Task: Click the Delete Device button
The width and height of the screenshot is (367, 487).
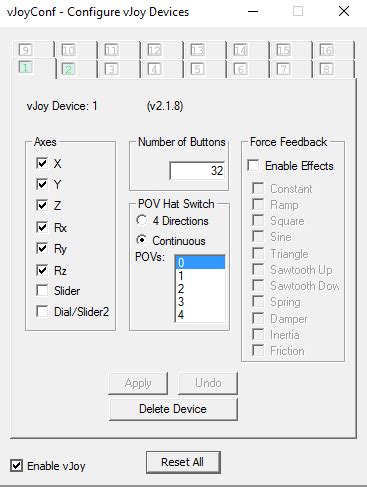Action: coord(173,409)
